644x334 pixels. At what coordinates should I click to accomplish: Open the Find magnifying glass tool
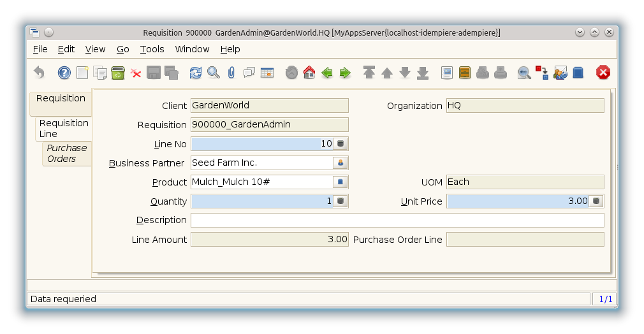point(214,73)
